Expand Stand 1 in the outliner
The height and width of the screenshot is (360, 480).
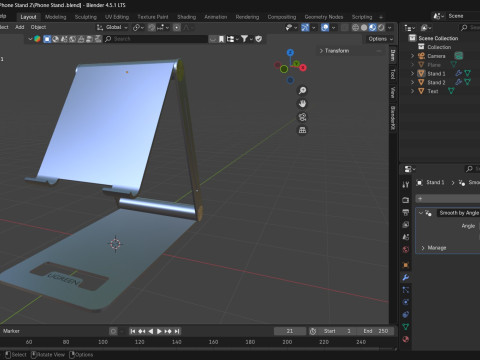pyautogui.click(x=413, y=73)
